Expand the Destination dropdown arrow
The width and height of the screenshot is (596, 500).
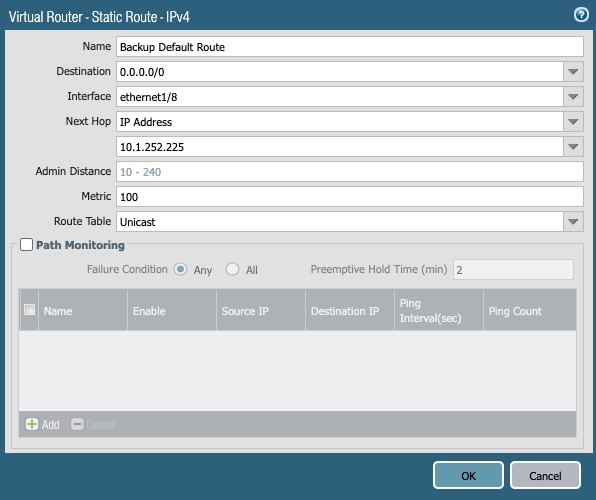tap(573, 71)
